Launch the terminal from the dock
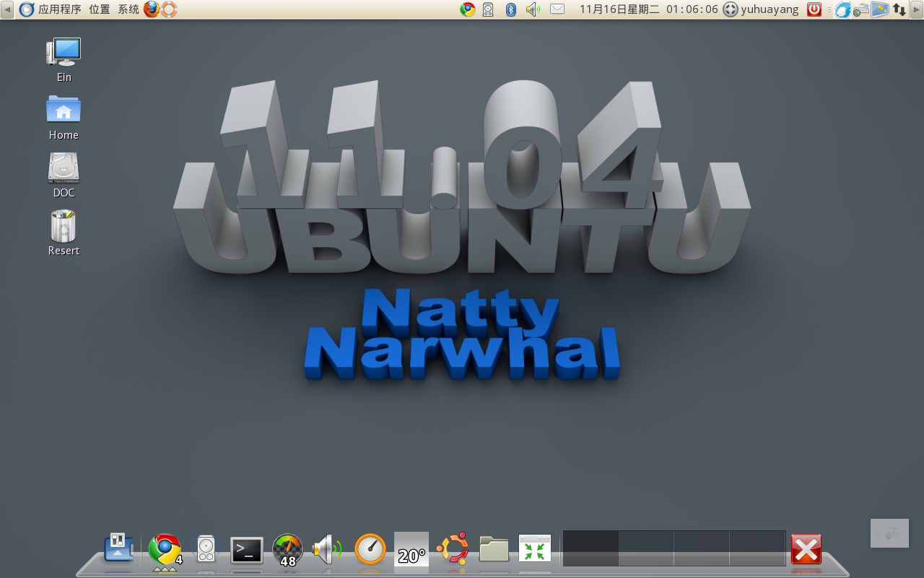The height and width of the screenshot is (578, 924). 247,551
